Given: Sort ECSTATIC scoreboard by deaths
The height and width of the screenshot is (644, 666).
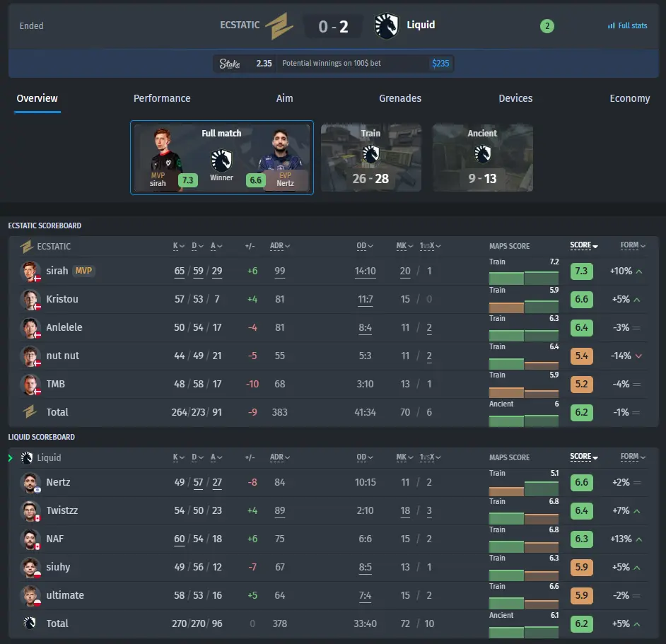Looking at the screenshot, I should [197, 246].
